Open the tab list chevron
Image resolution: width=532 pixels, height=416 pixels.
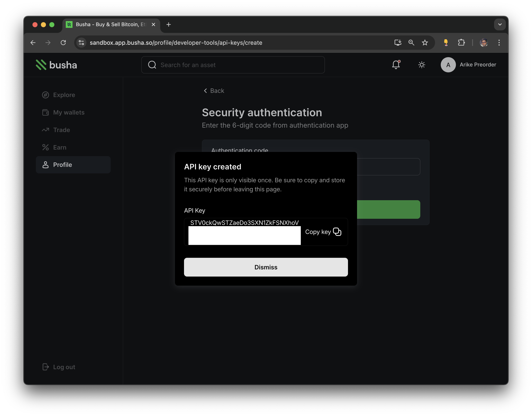tap(500, 24)
